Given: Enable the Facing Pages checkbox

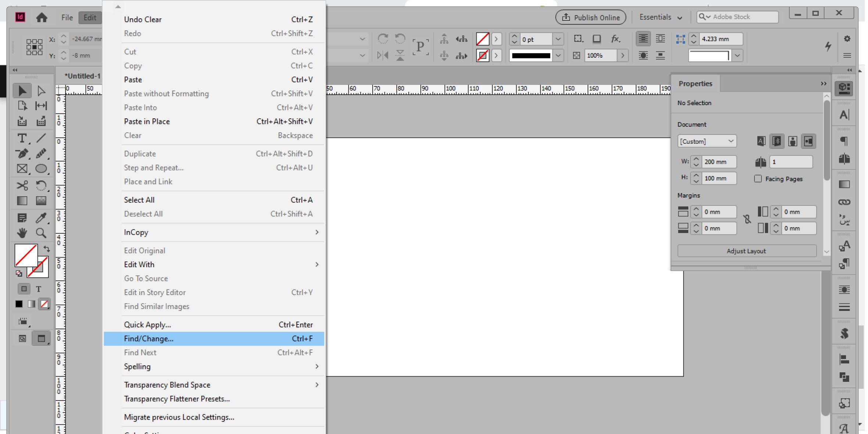Looking at the screenshot, I should pos(758,179).
